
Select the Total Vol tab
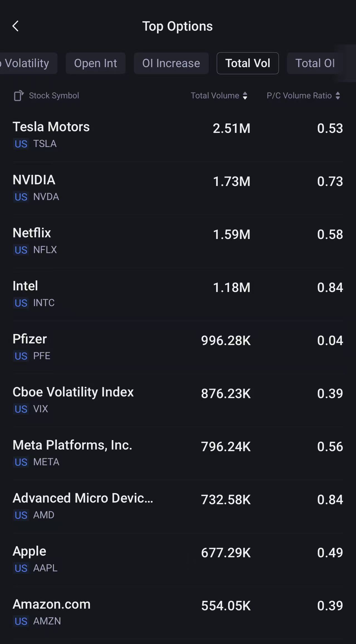click(247, 63)
